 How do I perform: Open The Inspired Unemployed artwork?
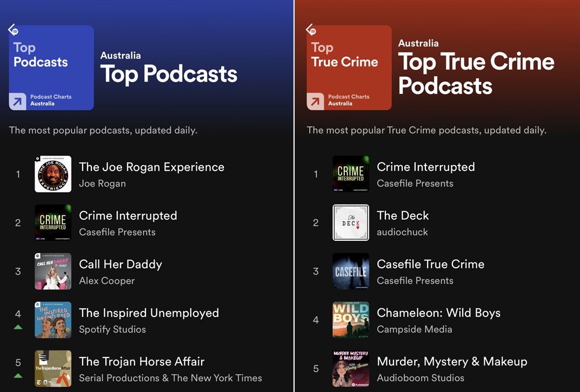tap(53, 320)
